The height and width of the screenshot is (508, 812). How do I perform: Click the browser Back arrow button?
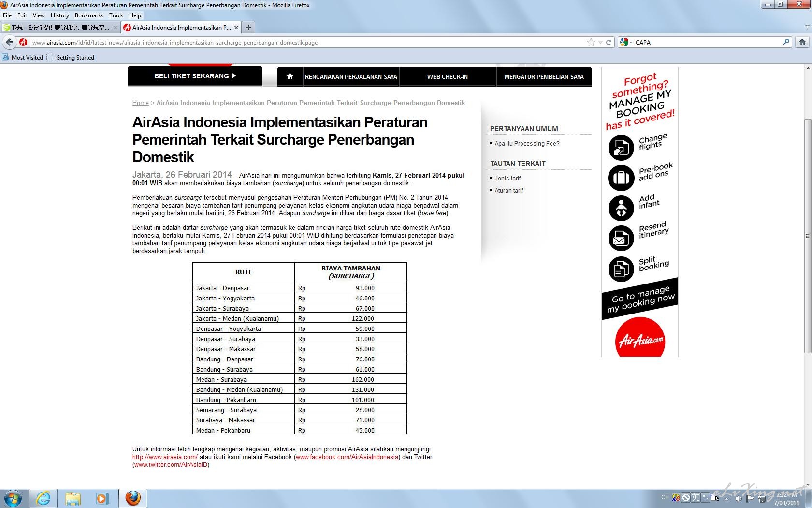tap(10, 42)
